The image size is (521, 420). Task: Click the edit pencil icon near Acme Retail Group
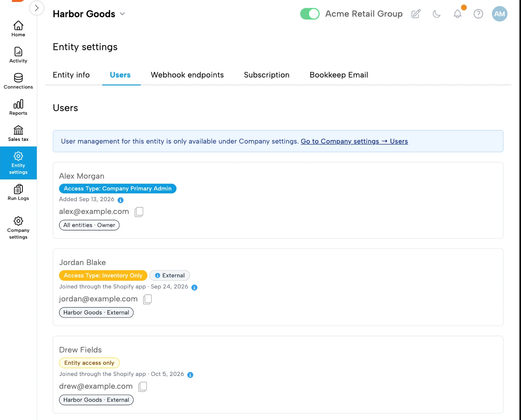[x=416, y=14]
